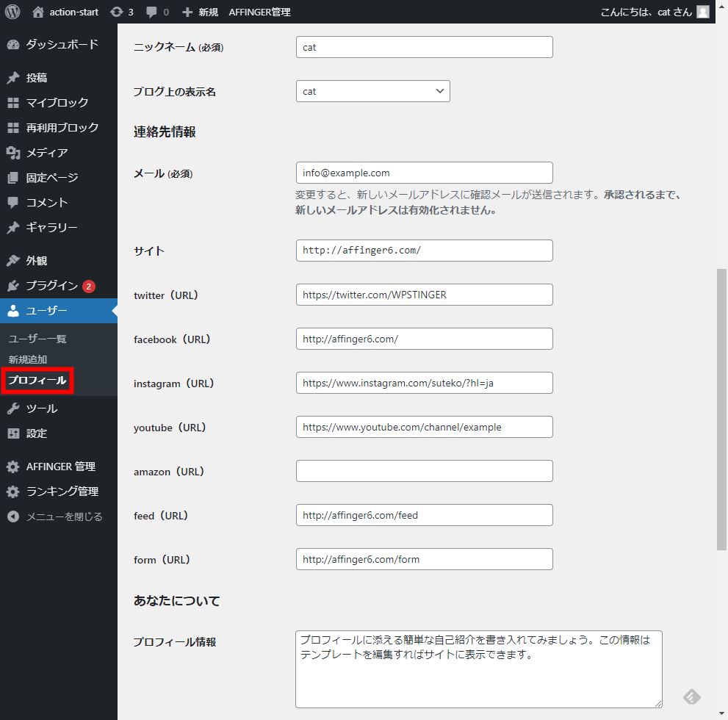Viewport: 728px width, 720px height.
Task: Open comments bubble icon in admin bar
Action: 151,12
